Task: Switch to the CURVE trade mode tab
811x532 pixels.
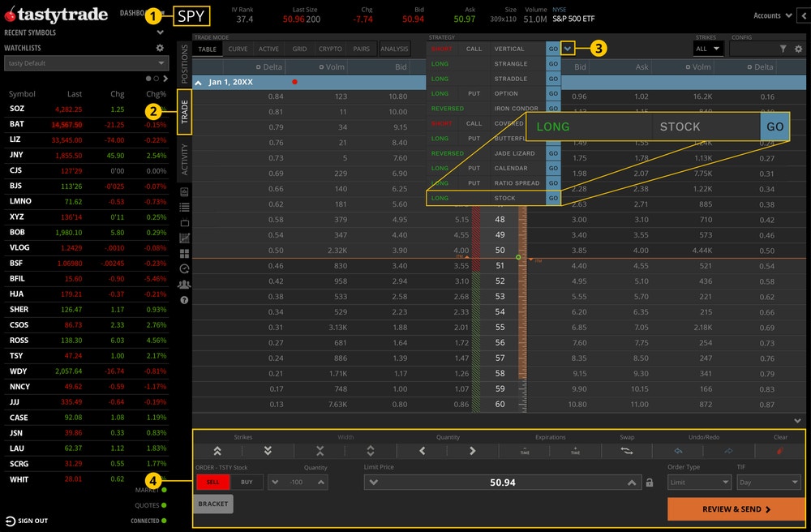Action: [x=238, y=49]
